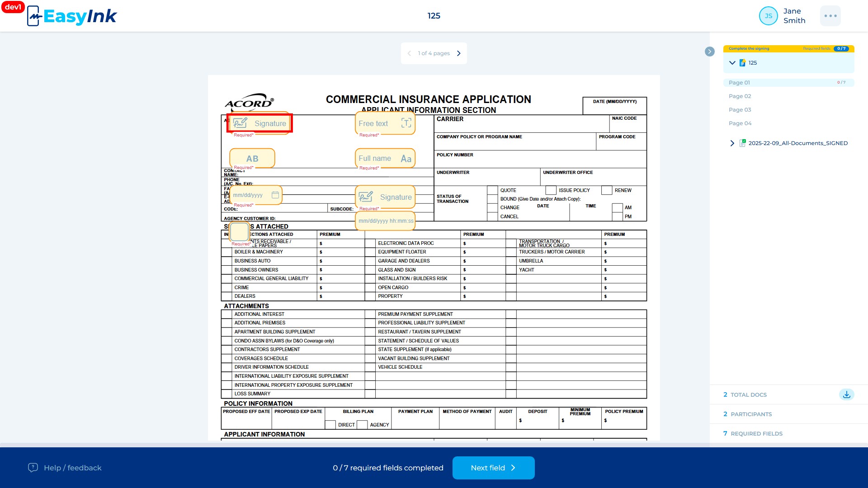Image resolution: width=868 pixels, height=488 pixels.
Task: Click the free text field icon
Action: [406, 123]
